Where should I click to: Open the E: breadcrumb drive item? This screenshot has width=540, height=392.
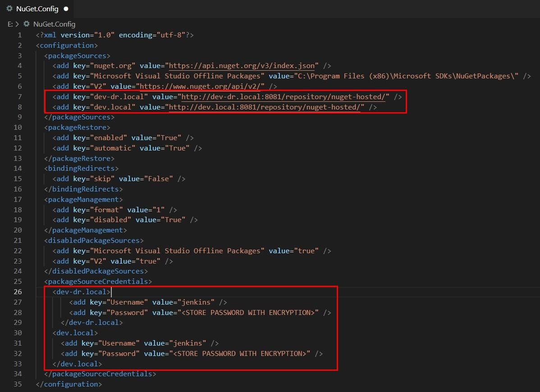[9, 24]
